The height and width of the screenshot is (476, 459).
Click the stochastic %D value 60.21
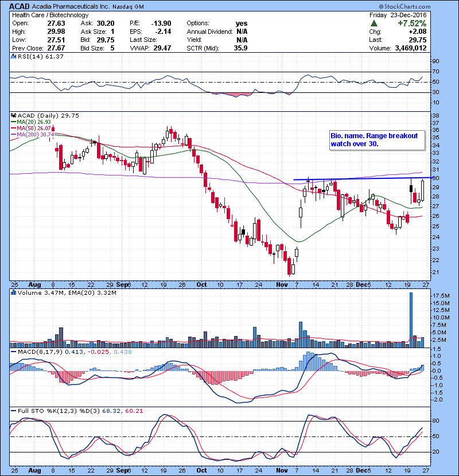click(134, 411)
